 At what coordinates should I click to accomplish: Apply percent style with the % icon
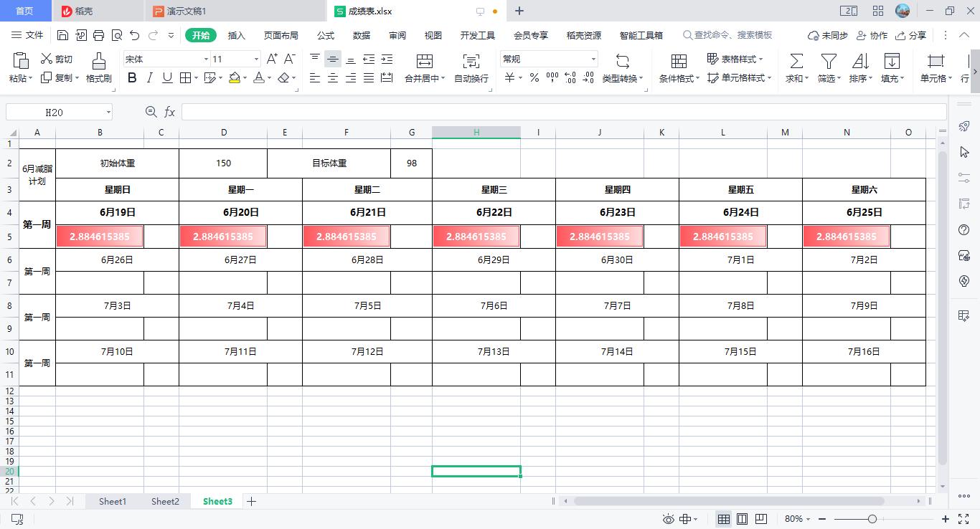click(534, 78)
